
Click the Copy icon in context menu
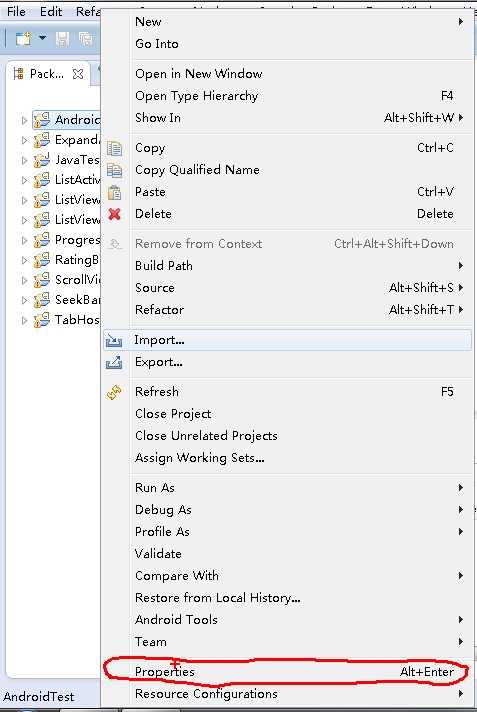point(114,148)
